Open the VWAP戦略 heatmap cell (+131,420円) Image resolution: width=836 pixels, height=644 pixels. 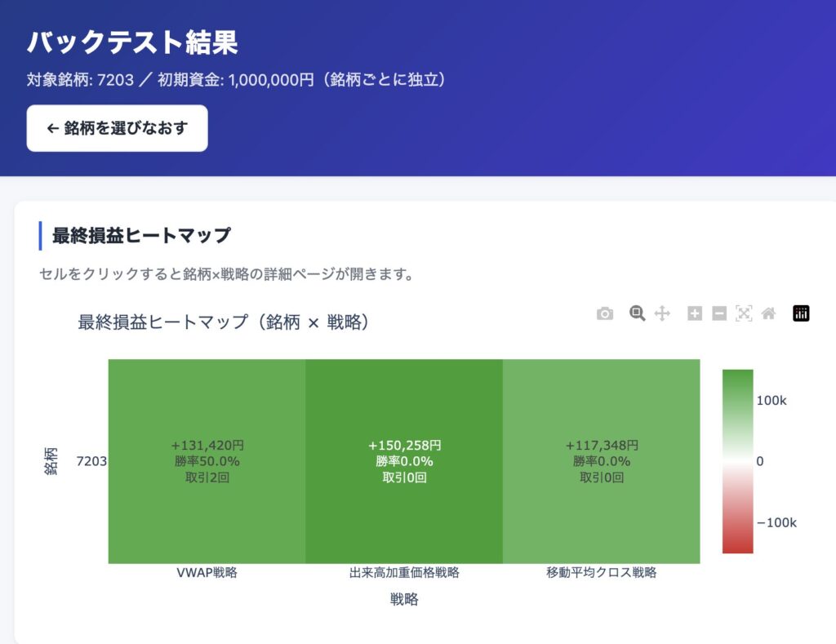pyautogui.click(x=207, y=461)
